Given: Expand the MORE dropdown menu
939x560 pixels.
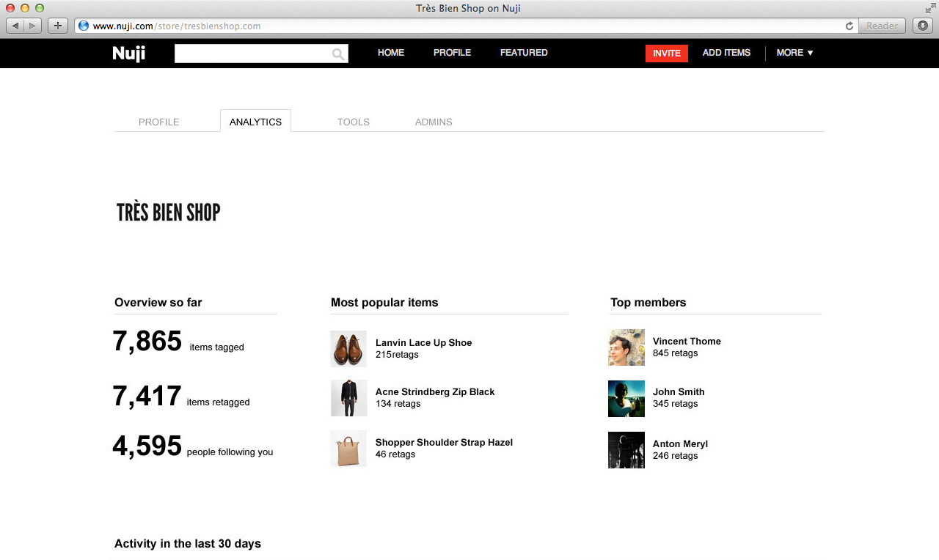Looking at the screenshot, I should (x=795, y=53).
